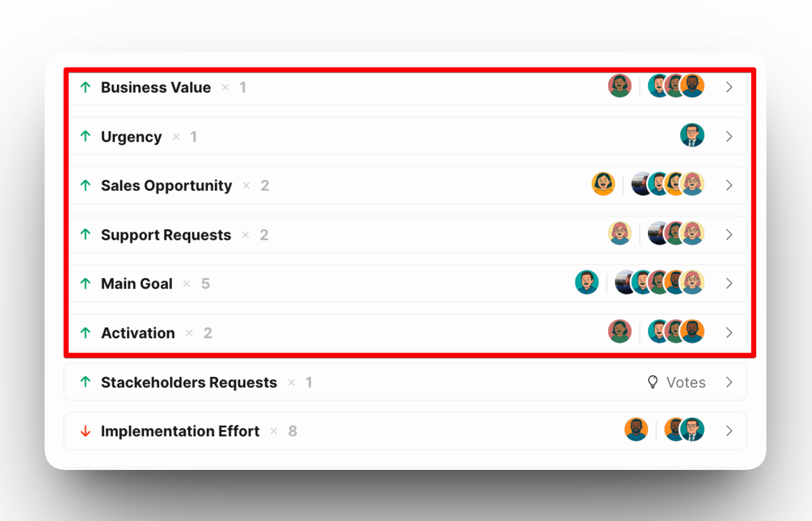Expand the Business Value row chevron

pyautogui.click(x=729, y=87)
